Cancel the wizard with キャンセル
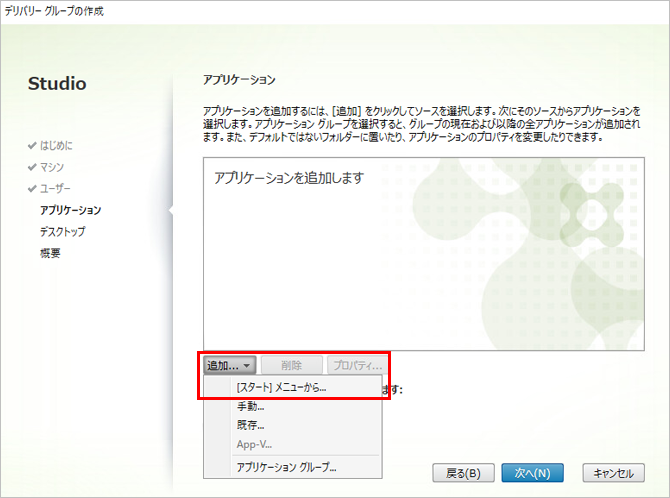 pyautogui.click(x=610, y=473)
